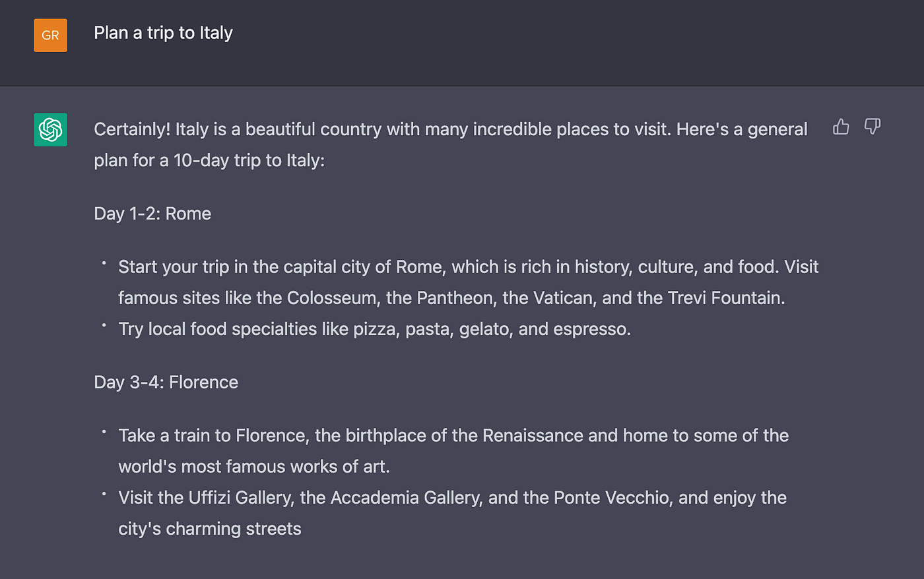Click the word "Vatican" in the Rome bullet
924x579 pixels.
(563, 298)
